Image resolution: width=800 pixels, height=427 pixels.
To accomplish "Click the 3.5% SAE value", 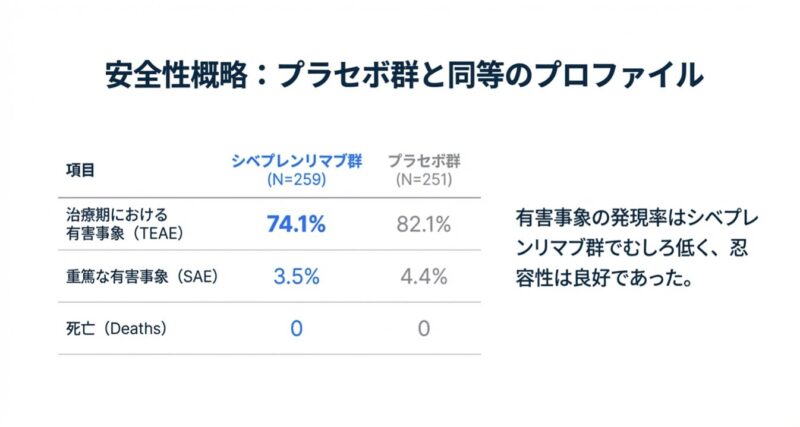I will (x=296, y=277).
